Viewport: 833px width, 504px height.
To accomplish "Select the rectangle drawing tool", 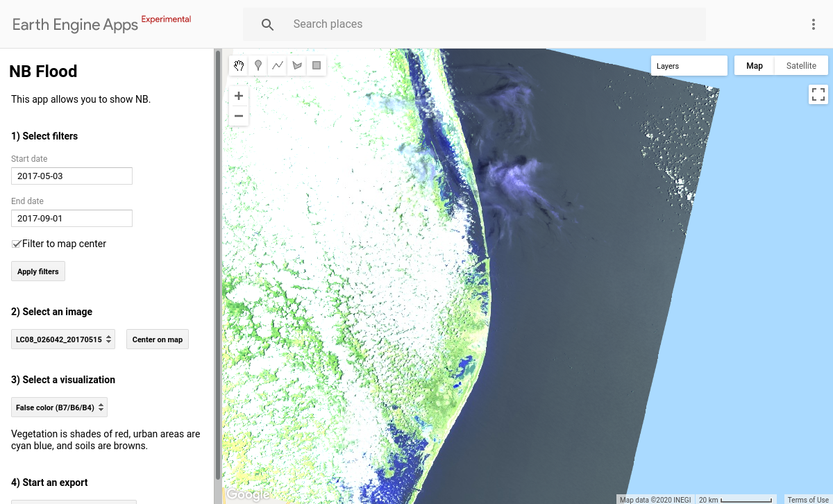I will tap(317, 65).
